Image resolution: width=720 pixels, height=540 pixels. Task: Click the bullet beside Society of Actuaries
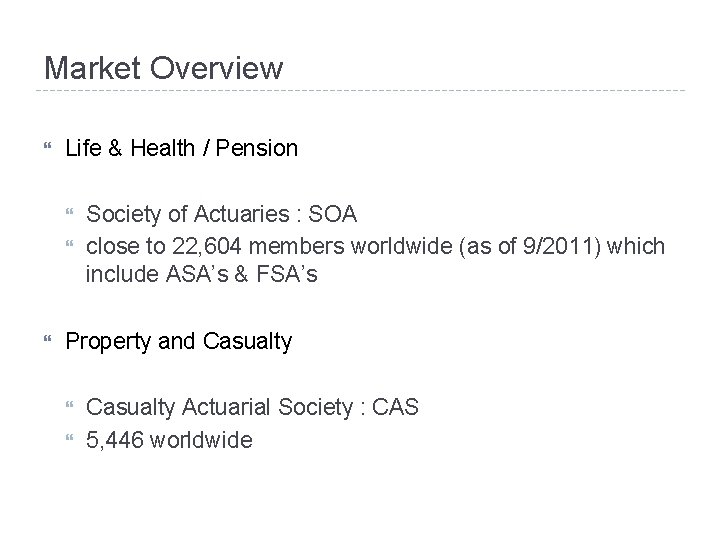pyautogui.click(x=68, y=213)
